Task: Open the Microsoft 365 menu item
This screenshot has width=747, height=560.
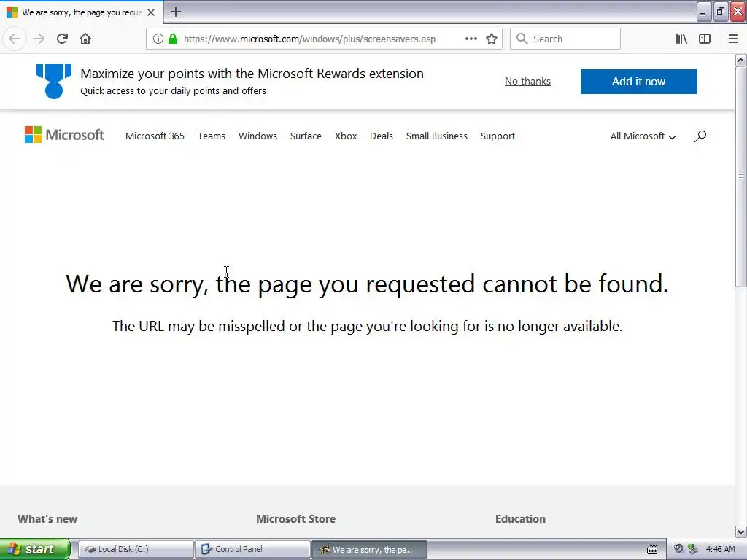Action: click(155, 136)
